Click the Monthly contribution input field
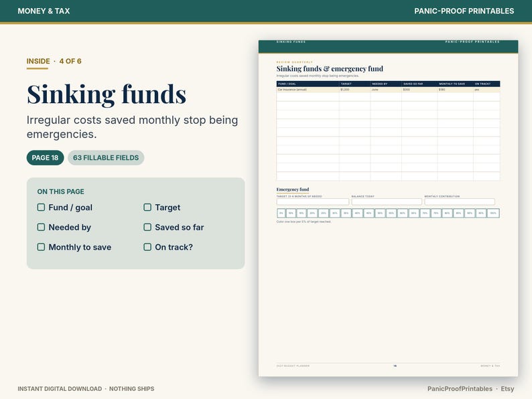532x399 pixels. click(x=460, y=202)
